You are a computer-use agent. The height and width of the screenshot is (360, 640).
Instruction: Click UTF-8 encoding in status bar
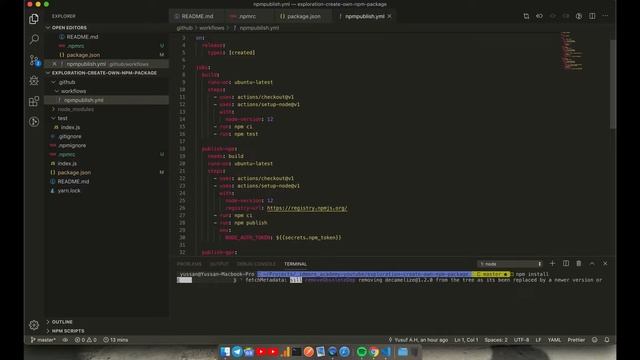click(x=521, y=340)
